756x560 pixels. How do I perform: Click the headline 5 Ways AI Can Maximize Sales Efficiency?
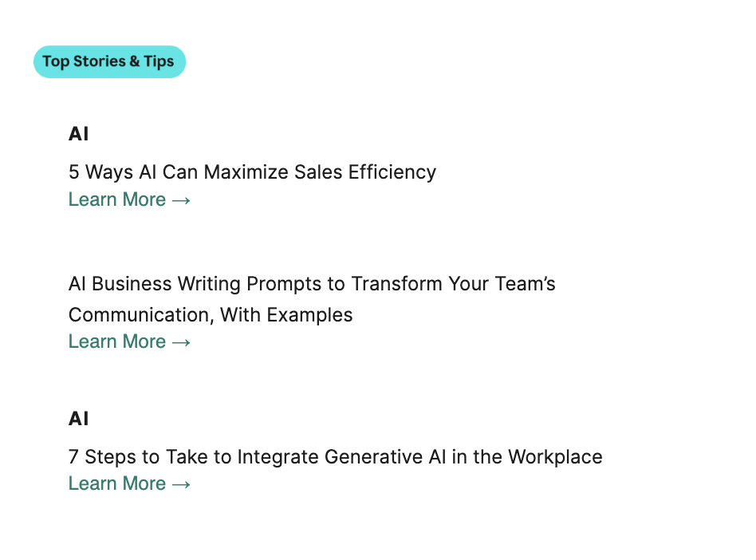(252, 172)
